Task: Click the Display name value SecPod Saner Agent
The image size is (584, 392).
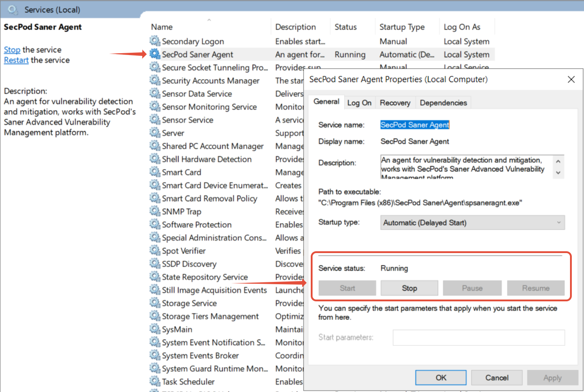Action: [415, 141]
